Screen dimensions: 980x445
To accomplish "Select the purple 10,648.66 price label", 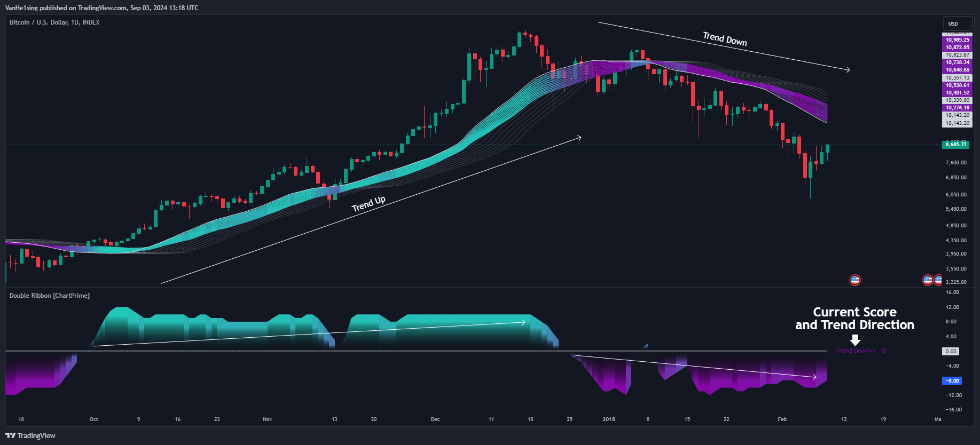I will point(957,70).
